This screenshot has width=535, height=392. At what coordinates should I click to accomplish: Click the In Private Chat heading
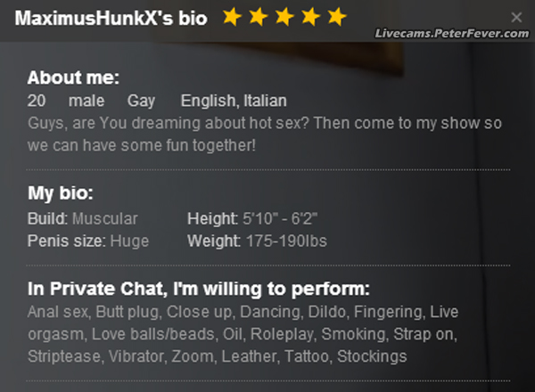198,290
